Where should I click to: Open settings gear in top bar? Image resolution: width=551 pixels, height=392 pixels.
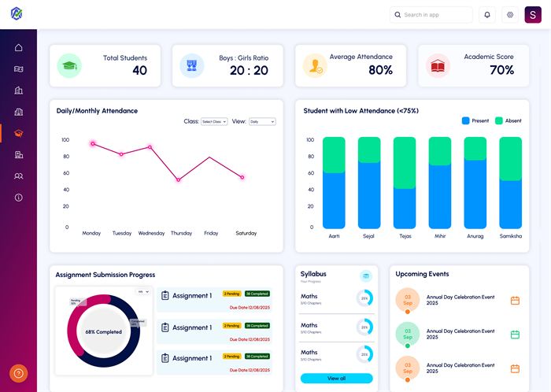click(x=509, y=15)
